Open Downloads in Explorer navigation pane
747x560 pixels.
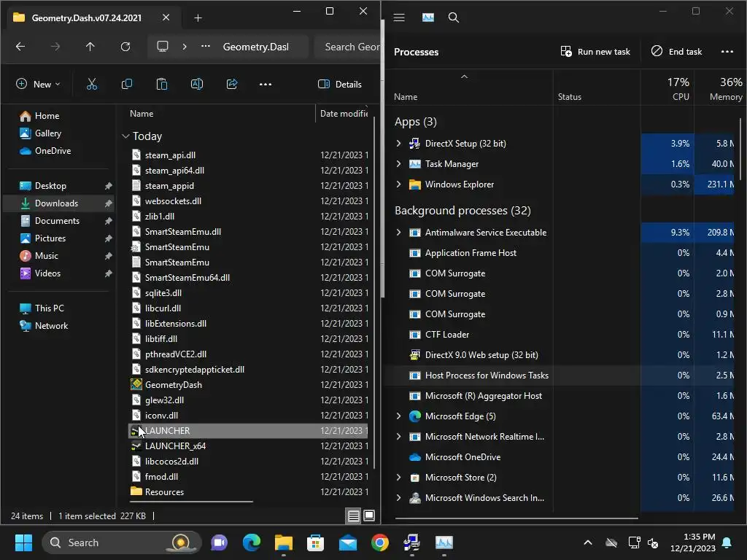pyautogui.click(x=59, y=203)
